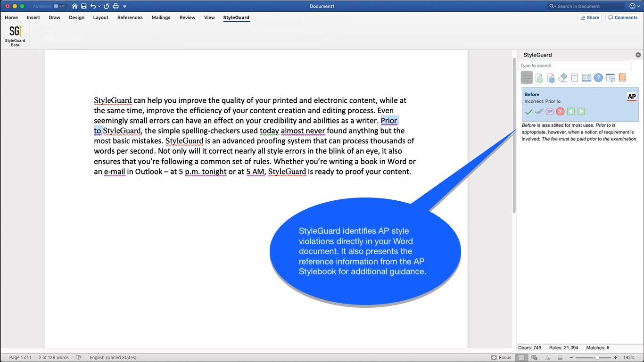Click the purple comment bubble icon
Image resolution: width=644 pixels, height=362 pixels.
click(x=550, y=112)
